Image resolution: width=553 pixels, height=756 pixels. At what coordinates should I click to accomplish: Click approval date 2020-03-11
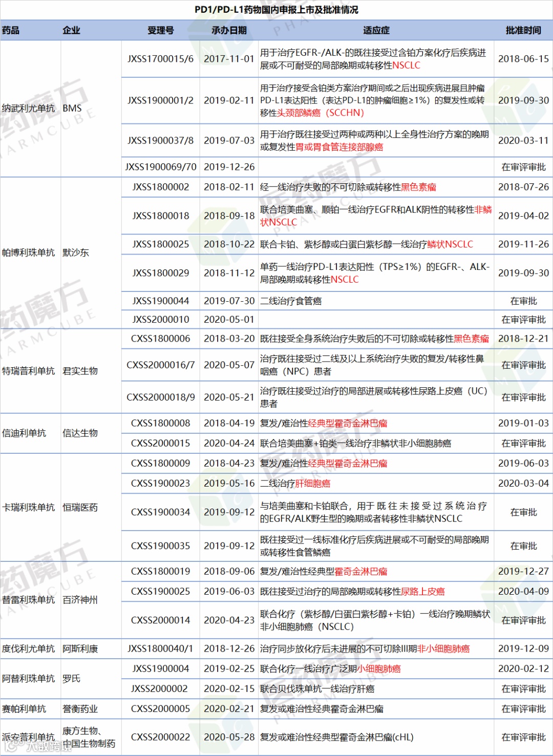(523, 140)
